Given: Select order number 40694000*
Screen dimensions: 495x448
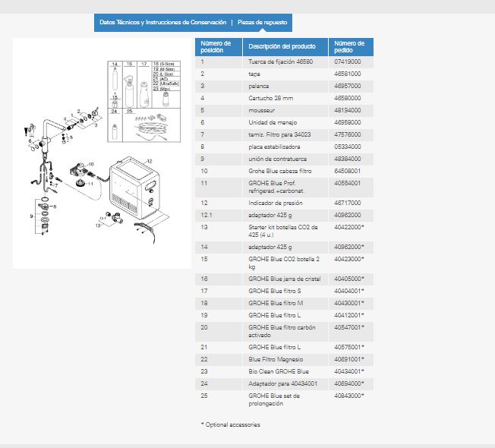Looking at the screenshot, I should click(x=348, y=384).
